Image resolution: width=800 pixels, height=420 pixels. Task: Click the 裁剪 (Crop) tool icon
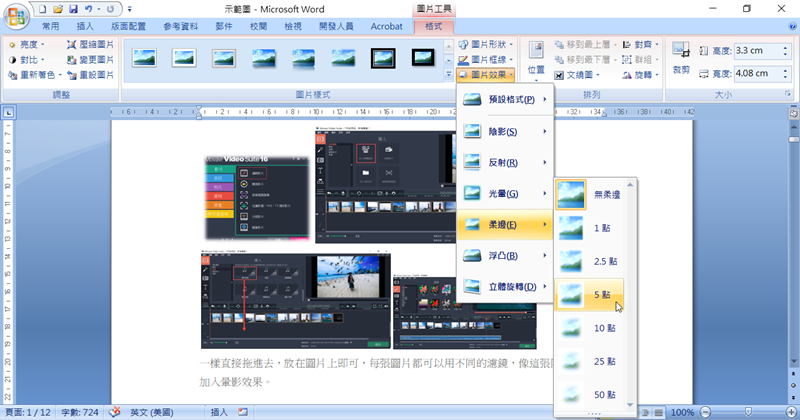(x=681, y=55)
